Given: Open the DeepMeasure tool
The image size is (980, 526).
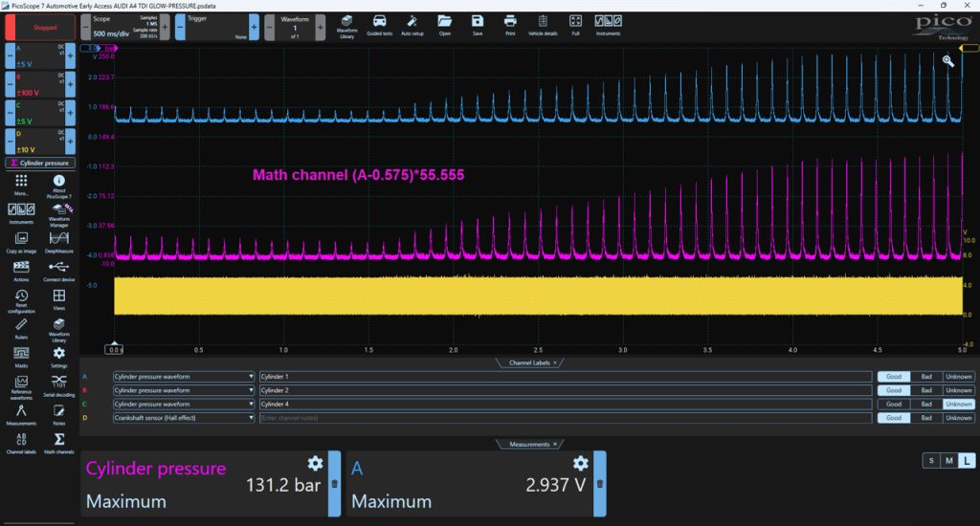Looking at the screenshot, I should 58,242.
